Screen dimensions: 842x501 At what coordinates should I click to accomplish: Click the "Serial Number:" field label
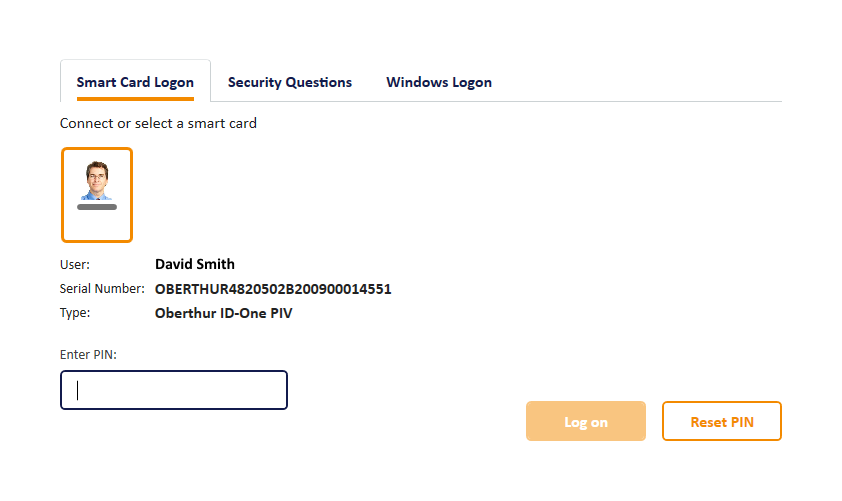pyautogui.click(x=102, y=289)
